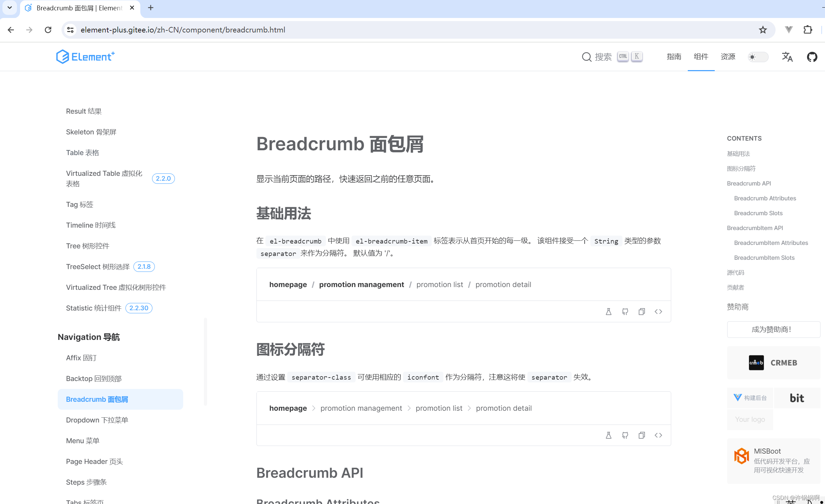Open Table 表格 in sidebar
Screen dimensions: 825x504
[83, 153]
